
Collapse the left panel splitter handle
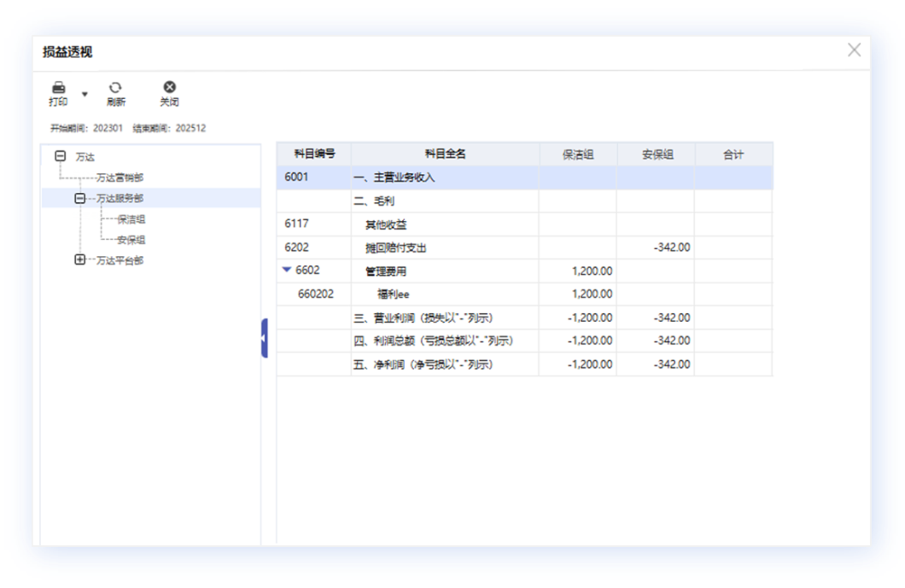[265, 338]
